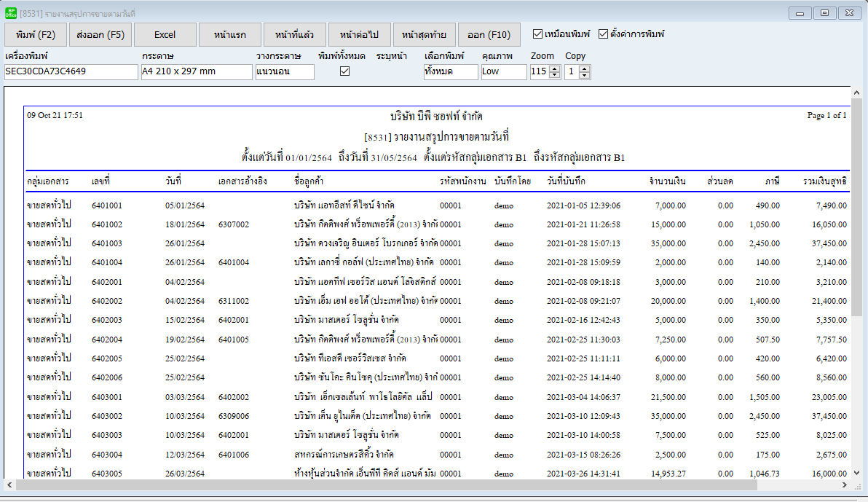The width and height of the screenshot is (868, 502).
Task: Click the horizontal scrollbar thumb
Action: pos(387,485)
